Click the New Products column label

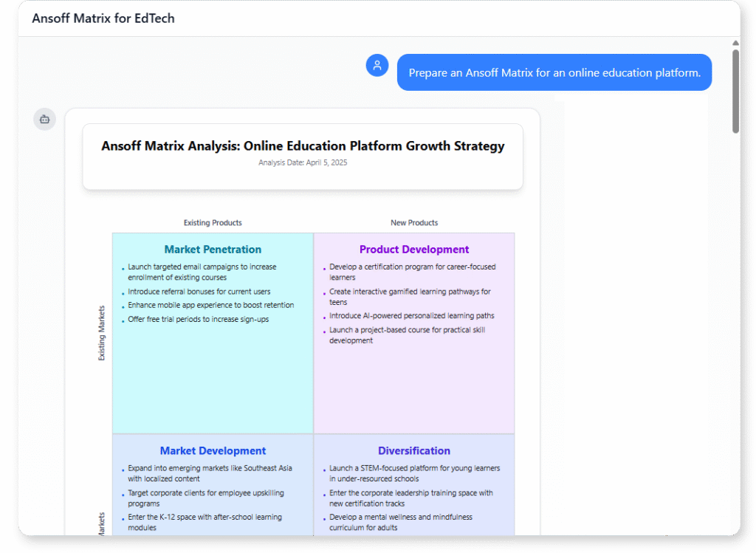[x=413, y=223]
